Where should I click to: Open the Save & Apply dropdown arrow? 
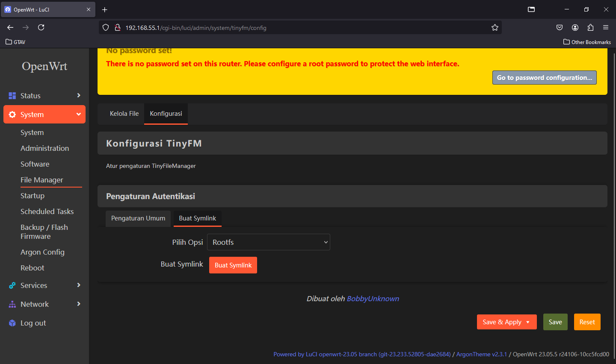click(528, 322)
